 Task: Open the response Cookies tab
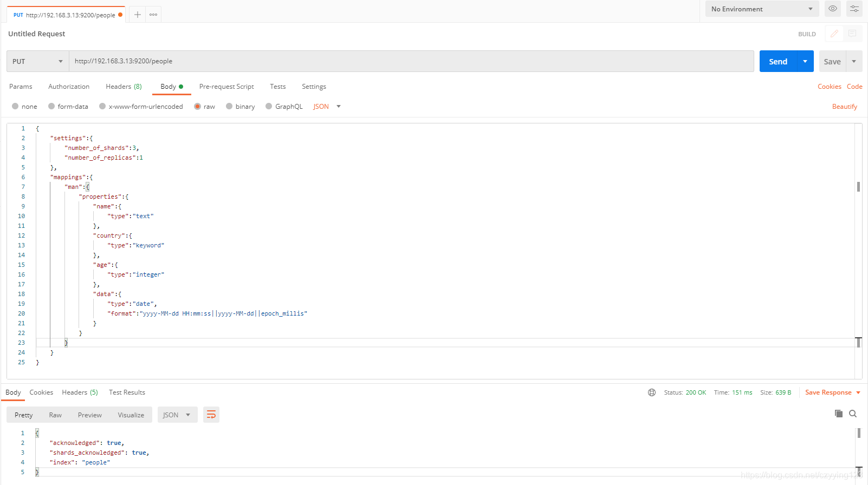coord(41,392)
